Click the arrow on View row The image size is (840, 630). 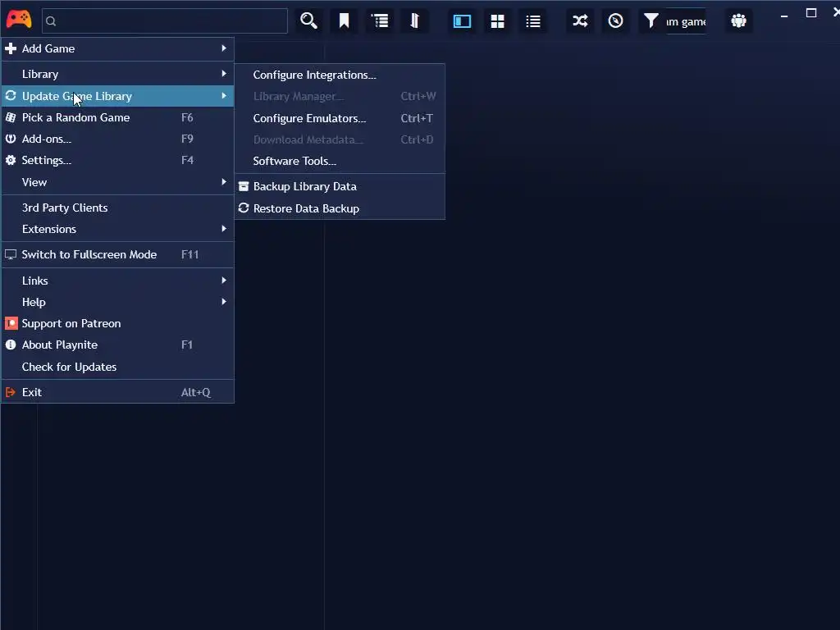pyautogui.click(x=224, y=181)
